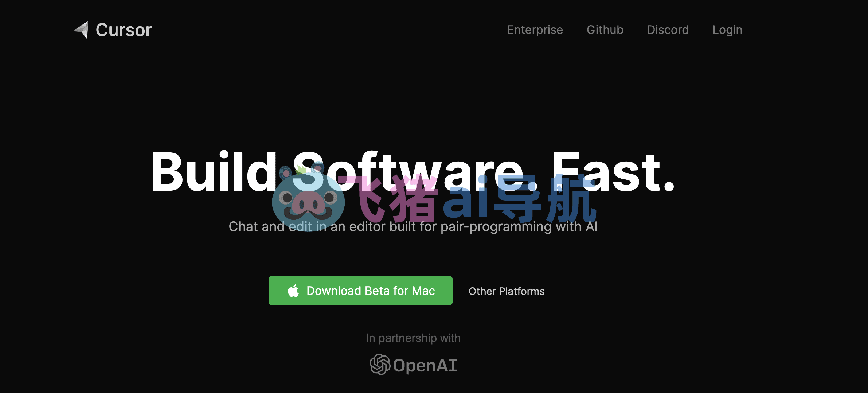Click Download Beta for Mac button
Screen dimensions: 868x393
[x=360, y=291]
